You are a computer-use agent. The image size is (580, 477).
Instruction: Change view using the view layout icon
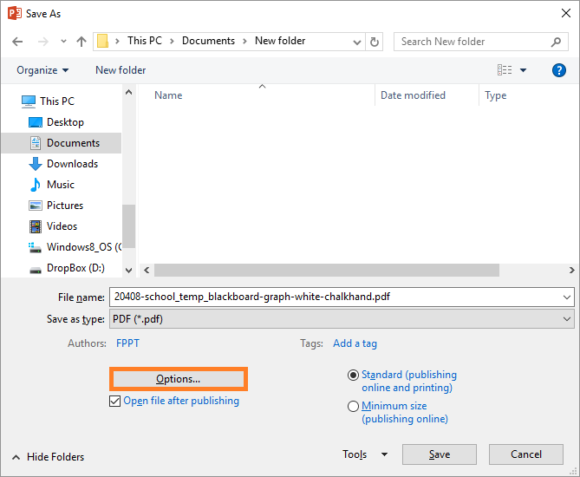coord(505,70)
